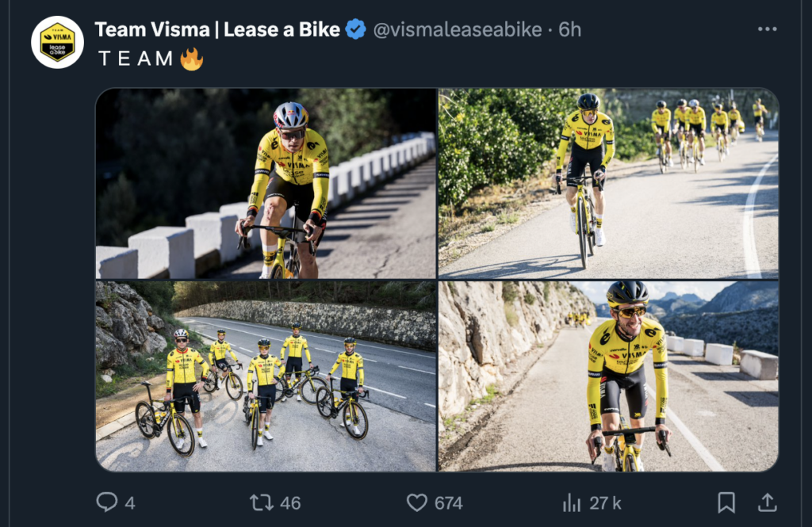The width and height of the screenshot is (812, 527).
Task: Open the three-dot more options menu
Action: 767,29
